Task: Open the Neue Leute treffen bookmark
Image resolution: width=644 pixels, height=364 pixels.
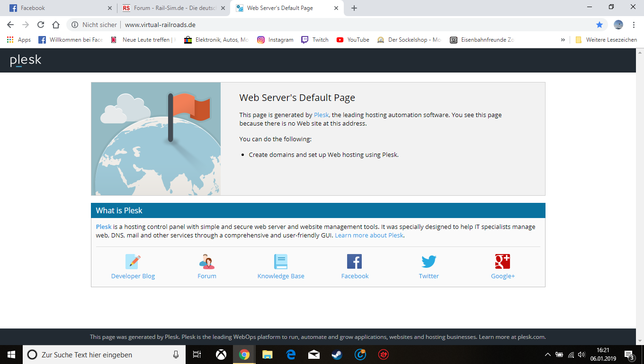Action: pos(143,40)
